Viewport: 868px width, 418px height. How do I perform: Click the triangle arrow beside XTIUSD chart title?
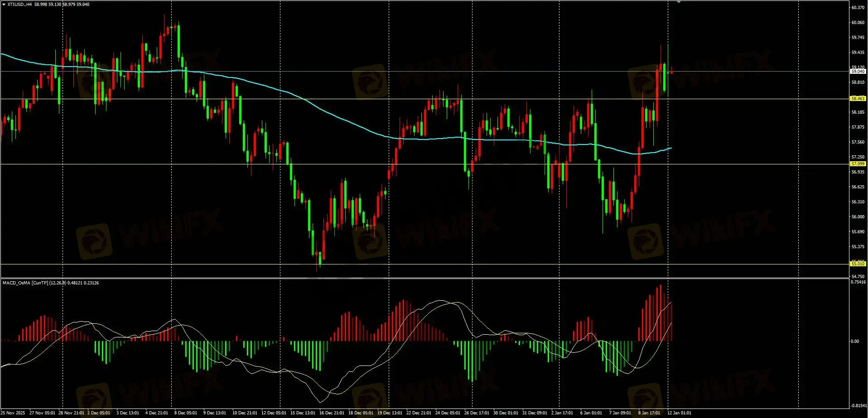pyautogui.click(x=4, y=5)
